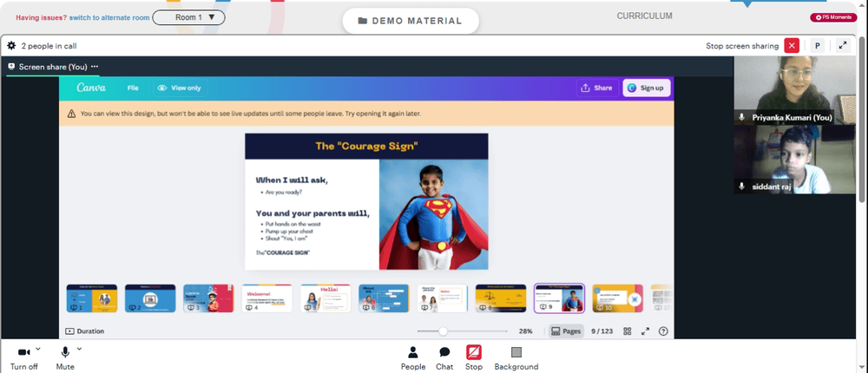Click switch to alternate room link

click(109, 17)
